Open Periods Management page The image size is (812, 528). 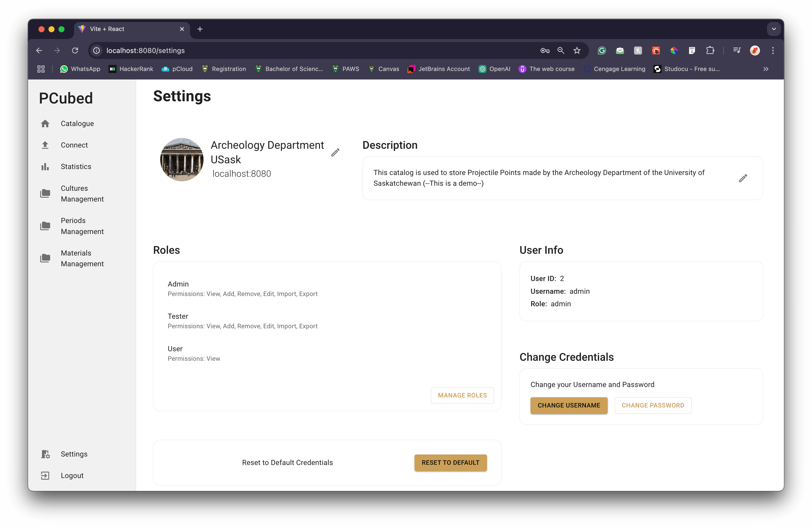(82, 226)
